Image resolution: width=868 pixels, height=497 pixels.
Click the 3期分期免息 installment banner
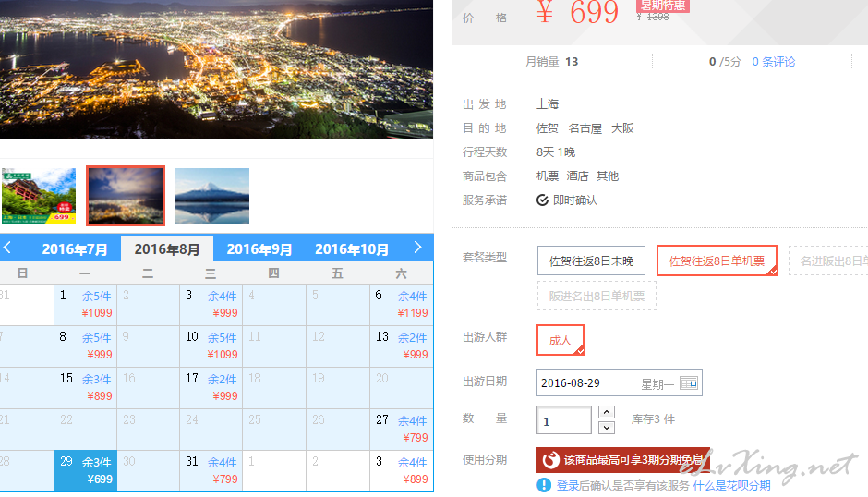[623, 459]
